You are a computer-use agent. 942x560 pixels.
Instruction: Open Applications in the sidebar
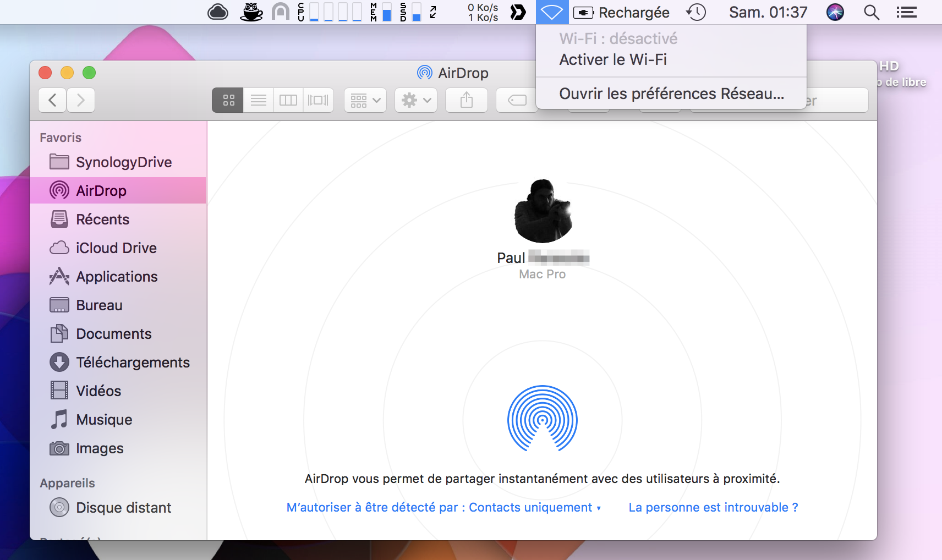118,277
